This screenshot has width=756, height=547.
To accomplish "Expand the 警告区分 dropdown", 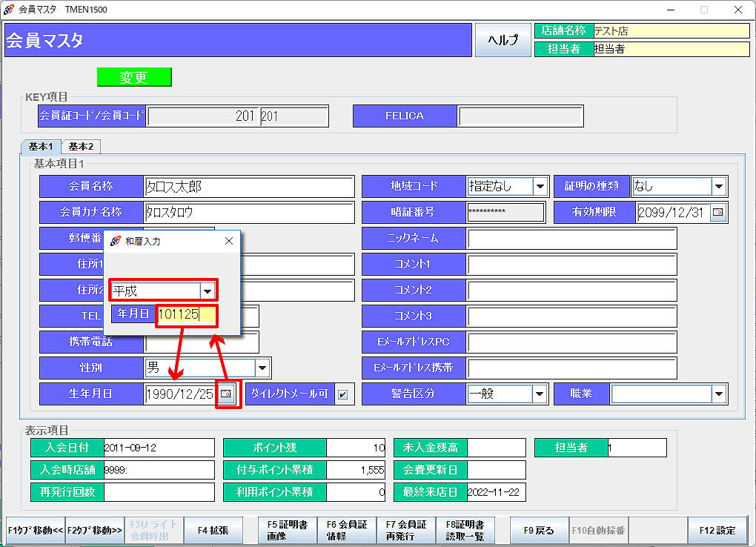I will tap(540, 394).
